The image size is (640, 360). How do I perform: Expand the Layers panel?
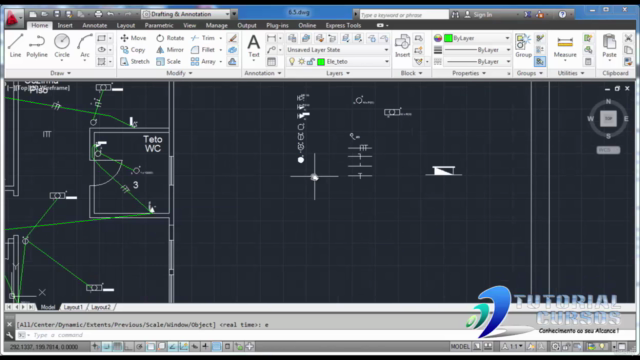338,73
